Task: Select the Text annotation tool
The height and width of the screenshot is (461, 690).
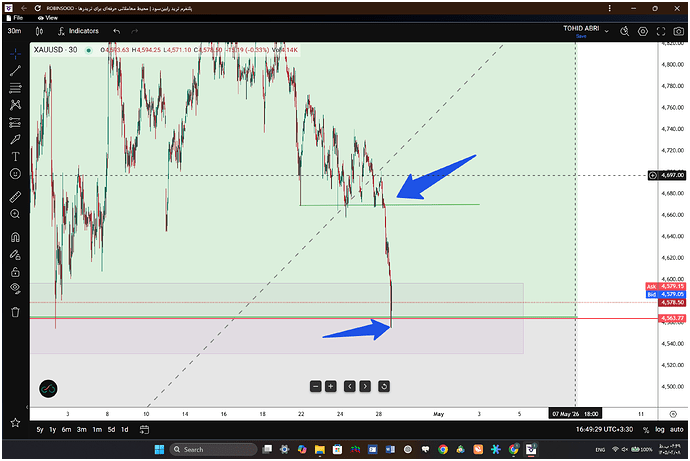Action: tap(15, 157)
